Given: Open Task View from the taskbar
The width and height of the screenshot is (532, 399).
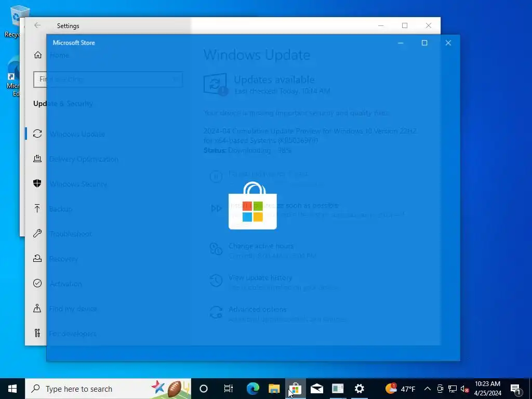Looking at the screenshot, I should coord(229,389).
